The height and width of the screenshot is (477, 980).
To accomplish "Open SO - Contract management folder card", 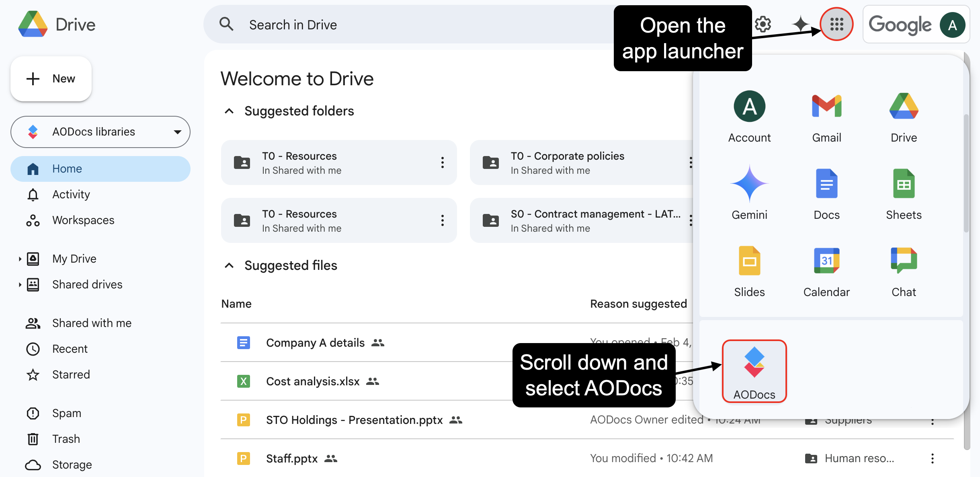I will pyautogui.click(x=581, y=220).
